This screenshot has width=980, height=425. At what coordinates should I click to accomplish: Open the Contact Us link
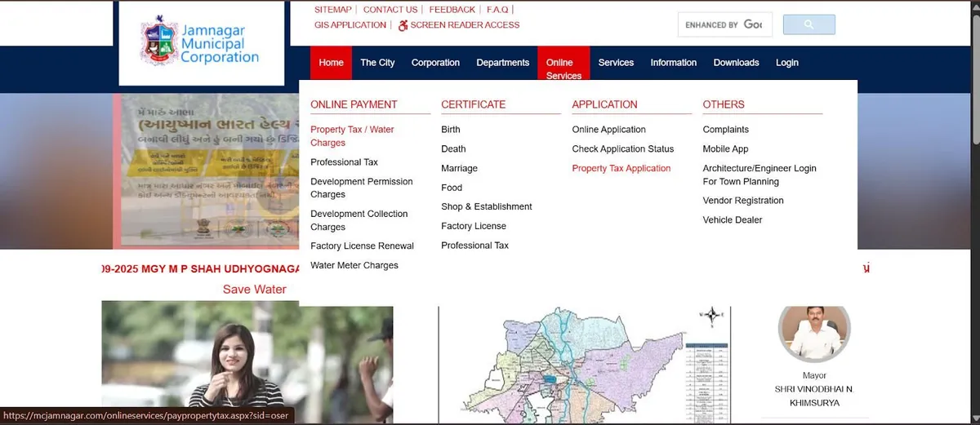click(390, 10)
